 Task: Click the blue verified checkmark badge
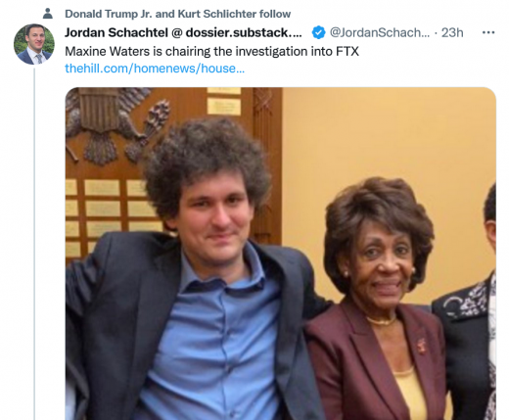[318, 32]
